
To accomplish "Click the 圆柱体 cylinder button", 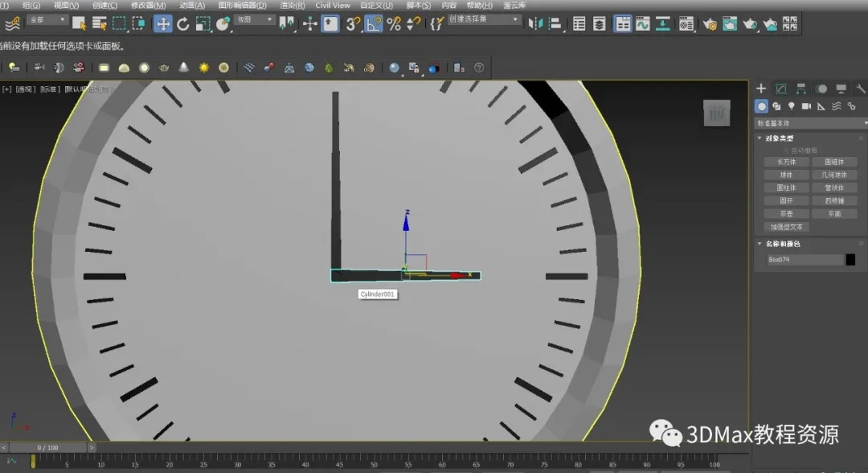I will [786, 187].
